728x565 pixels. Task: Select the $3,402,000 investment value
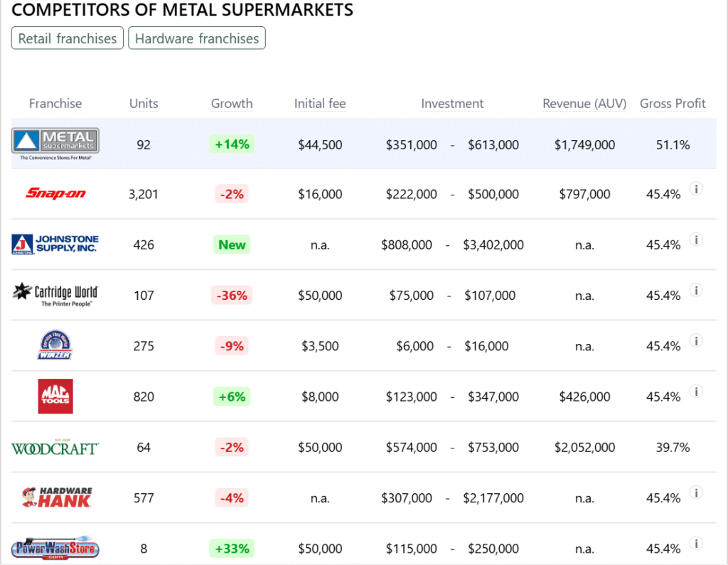(x=493, y=244)
